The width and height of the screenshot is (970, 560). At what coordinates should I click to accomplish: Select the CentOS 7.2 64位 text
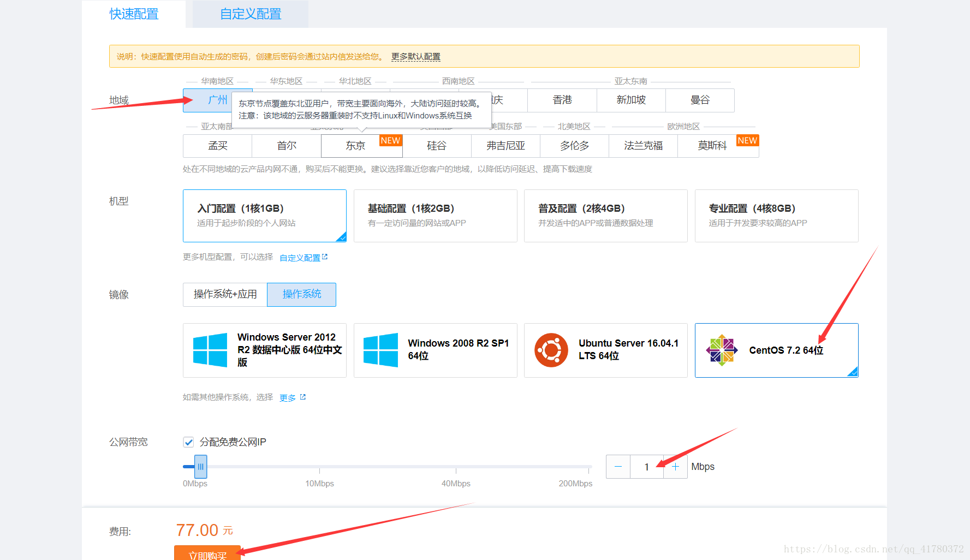[x=786, y=350]
